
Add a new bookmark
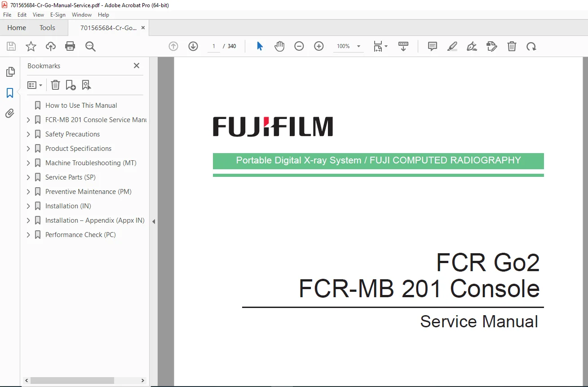71,85
